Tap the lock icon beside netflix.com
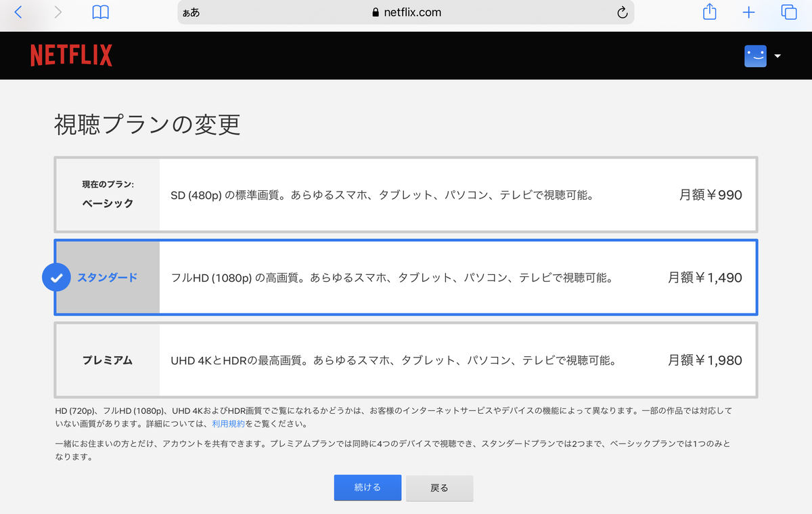This screenshot has width=812, height=514. pyautogui.click(x=376, y=13)
